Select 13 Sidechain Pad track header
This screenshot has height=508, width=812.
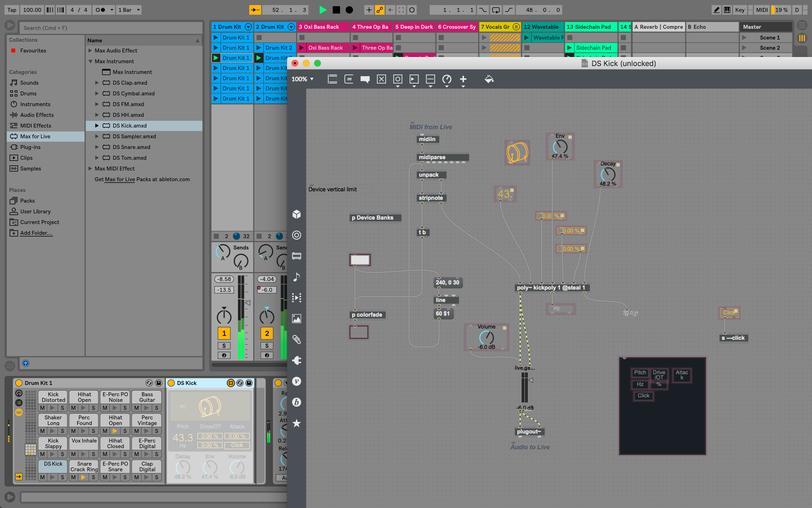(x=591, y=27)
